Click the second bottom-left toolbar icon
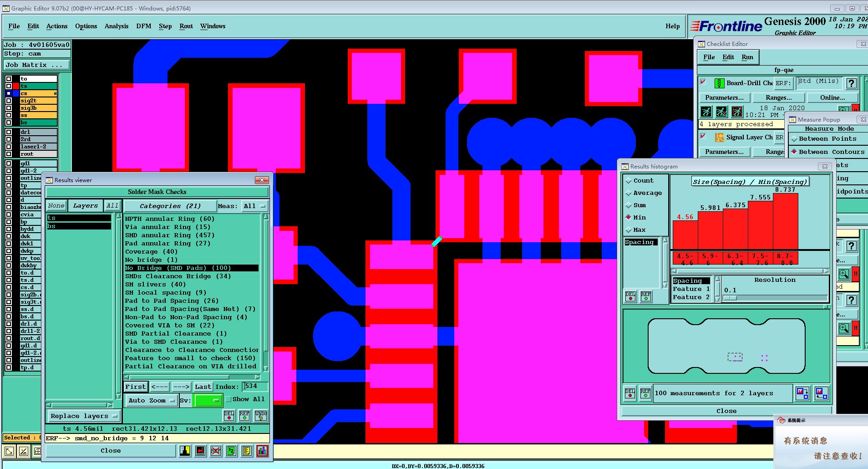The image size is (868, 469). [24, 451]
